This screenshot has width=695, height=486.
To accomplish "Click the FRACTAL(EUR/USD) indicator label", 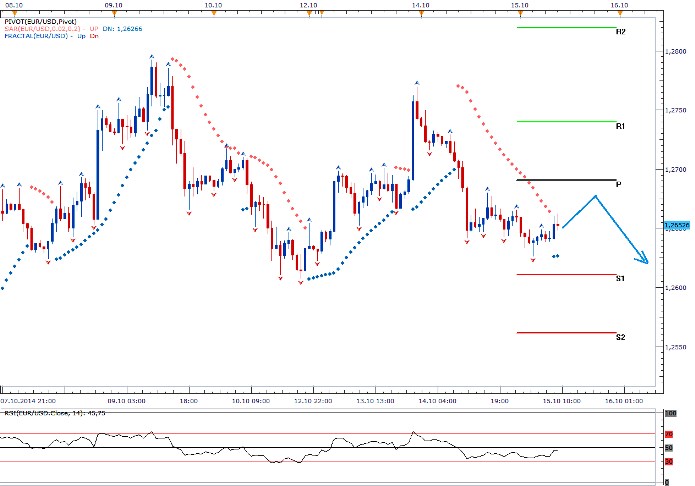I will click(x=36, y=36).
